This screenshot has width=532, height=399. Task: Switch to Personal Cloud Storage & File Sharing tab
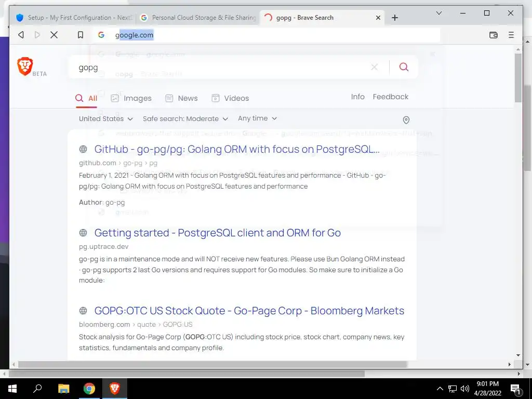click(x=198, y=18)
